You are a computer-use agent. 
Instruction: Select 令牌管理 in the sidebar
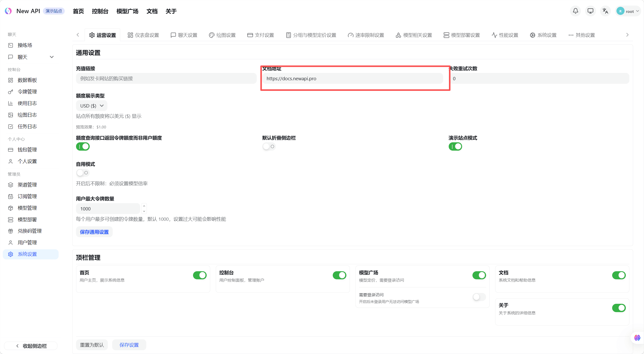coord(27,92)
